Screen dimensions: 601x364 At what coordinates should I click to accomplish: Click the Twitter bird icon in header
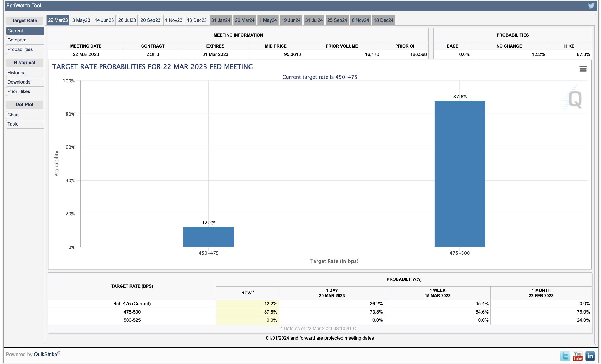pyautogui.click(x=591, y=6)
